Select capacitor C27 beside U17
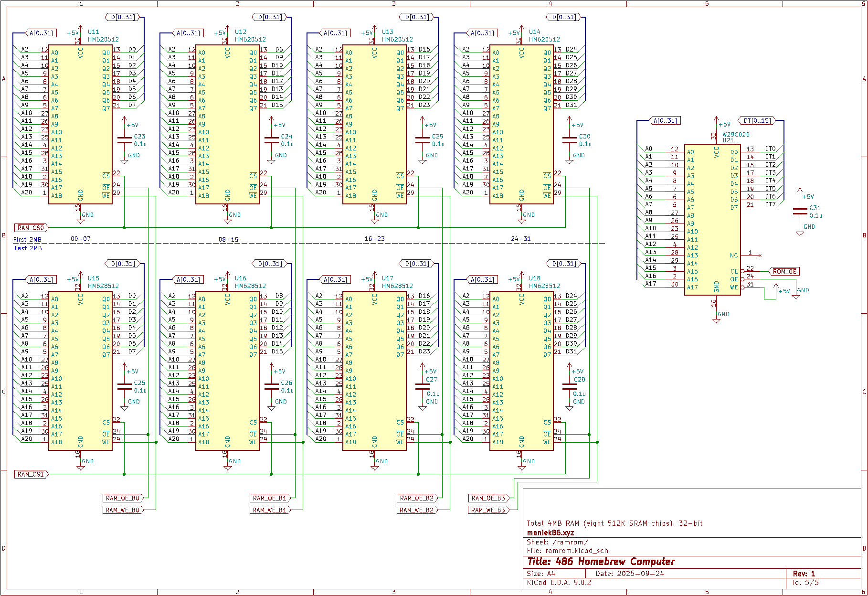868x596 pixels. click(x=422, y=387)
